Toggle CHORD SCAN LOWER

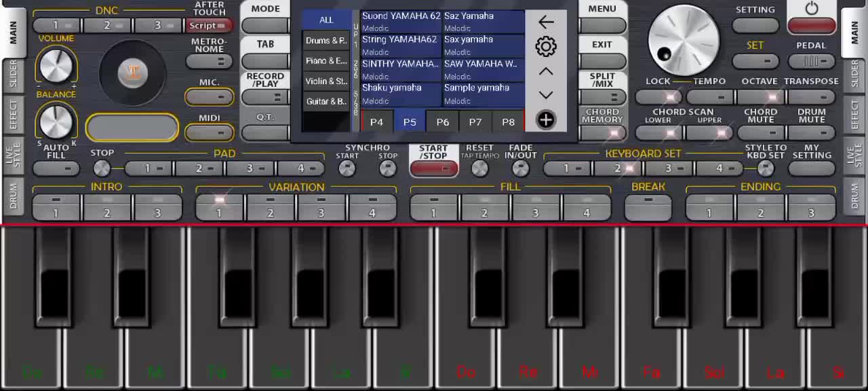pos(658,132)
